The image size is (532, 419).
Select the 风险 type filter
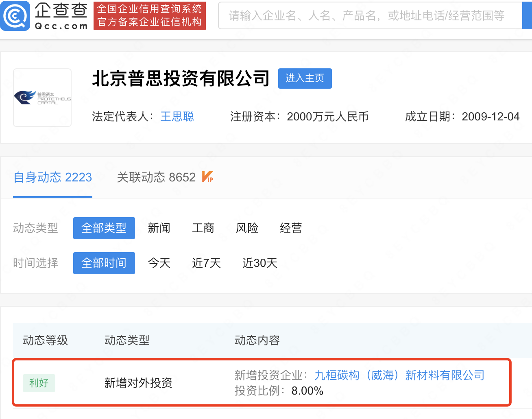247,228
